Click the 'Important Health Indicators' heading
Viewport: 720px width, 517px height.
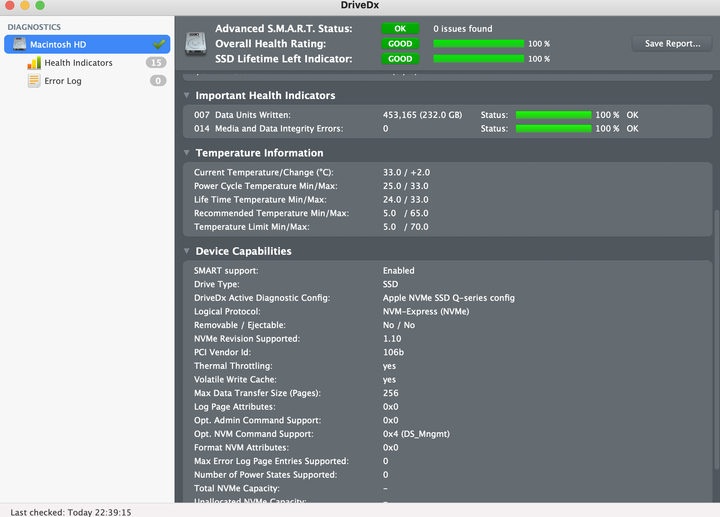point(265,96)
